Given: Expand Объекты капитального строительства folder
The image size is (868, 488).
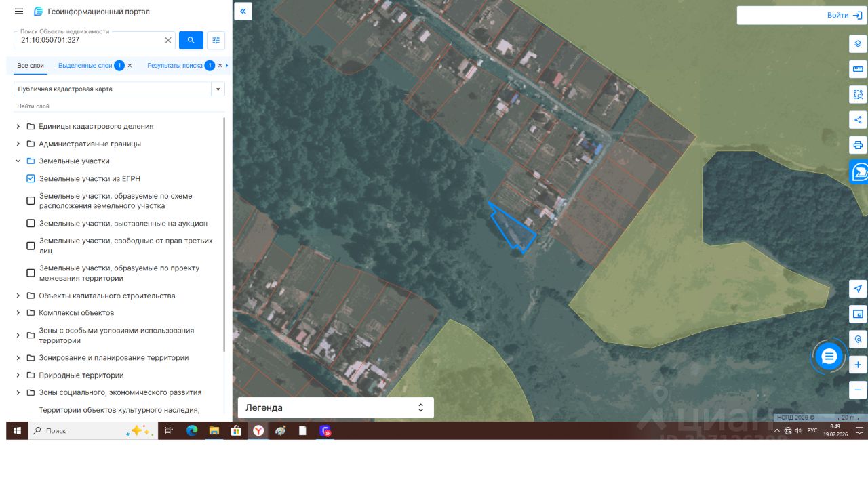Looking at the screenshot, I should point(18,296).
